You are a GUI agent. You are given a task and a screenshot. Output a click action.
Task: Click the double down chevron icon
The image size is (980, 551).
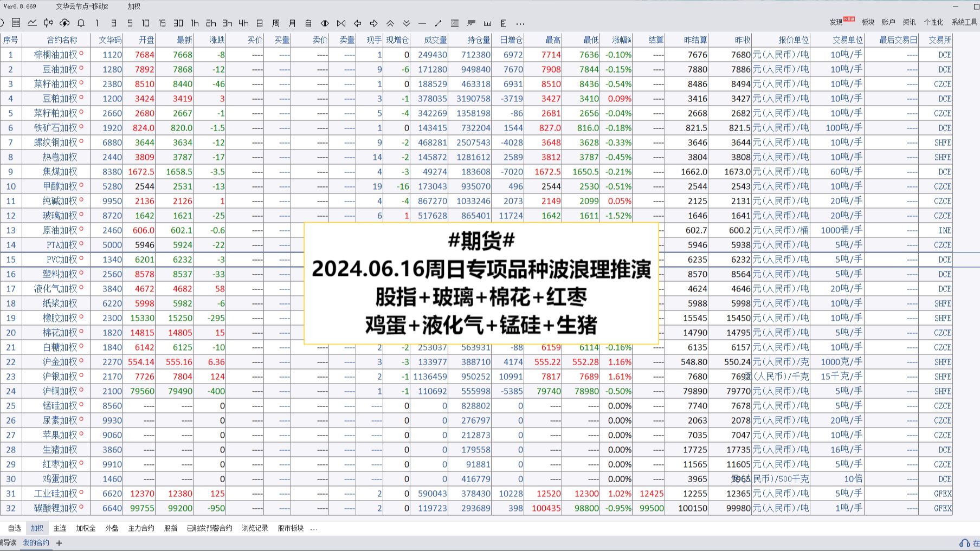(x=406, y=23)
